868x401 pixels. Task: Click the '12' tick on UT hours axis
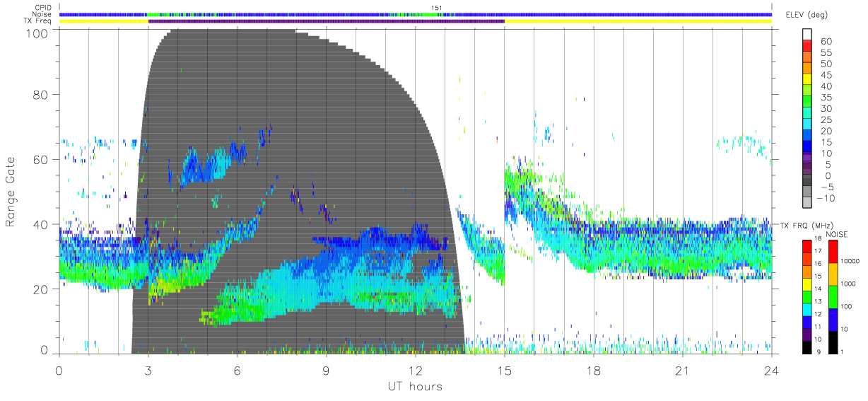pyautogui.click(x=415, y=370)
